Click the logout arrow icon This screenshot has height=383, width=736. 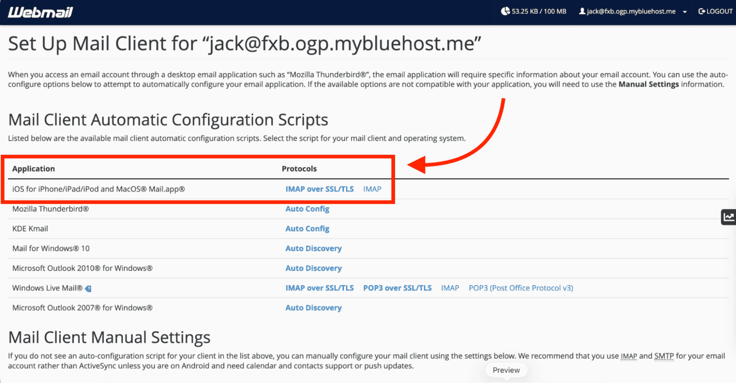tap(702, 11)
